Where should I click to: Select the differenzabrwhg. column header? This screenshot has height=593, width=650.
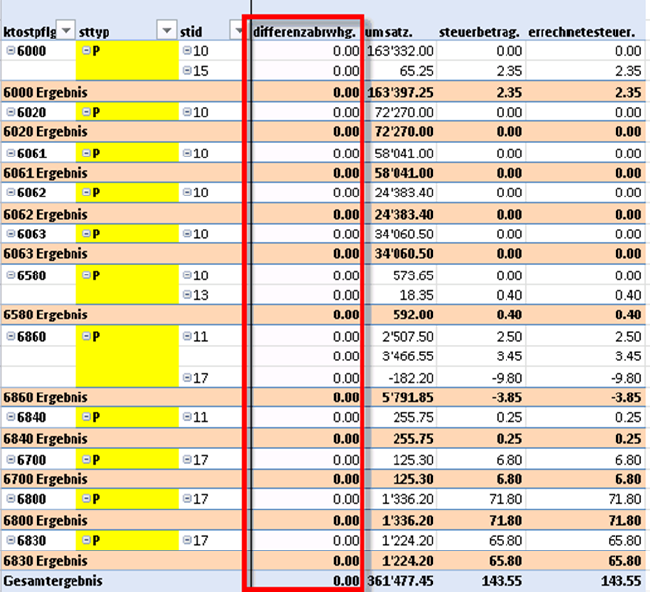pos(304,32)
